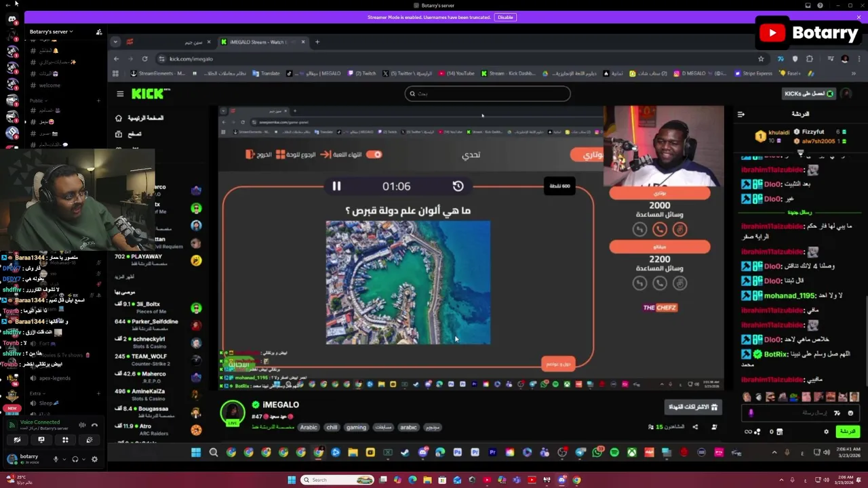Image resolution: width=868 pixels, height=488 pixels.
Task: Open the Kick home page sidebar item
Action: (x=140, y=118)
